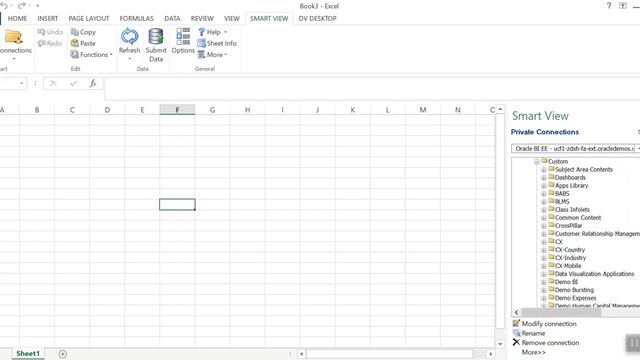Switch to the REVIEW ribbon tab

point(202,18)
